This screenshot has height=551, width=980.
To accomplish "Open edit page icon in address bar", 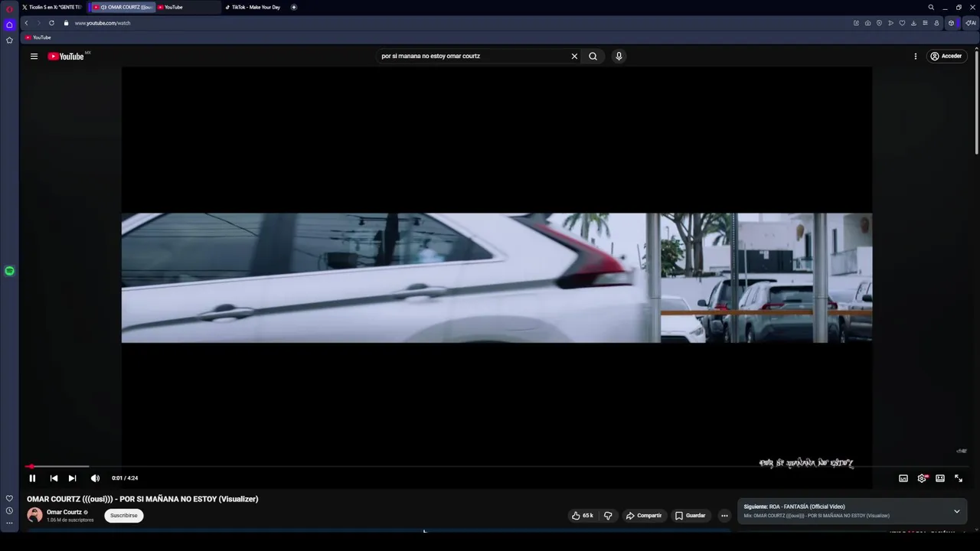I will (x=856, y=23).
